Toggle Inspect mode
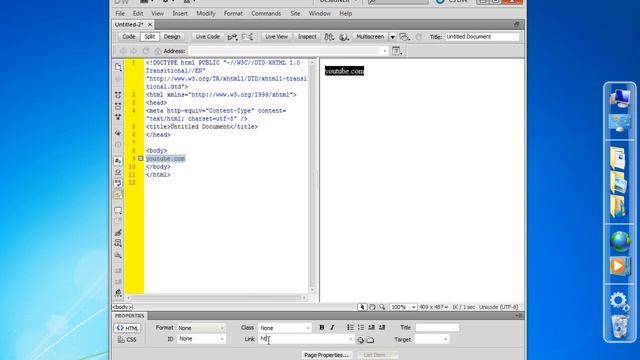 (x=307, y=37)
